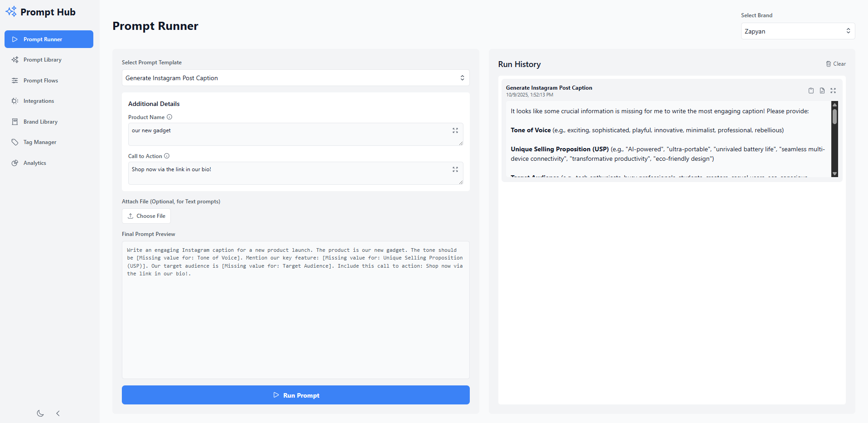Clear the Run History
Image resolution: width=868 pixels, height=423 pixels.
point(836,64)
